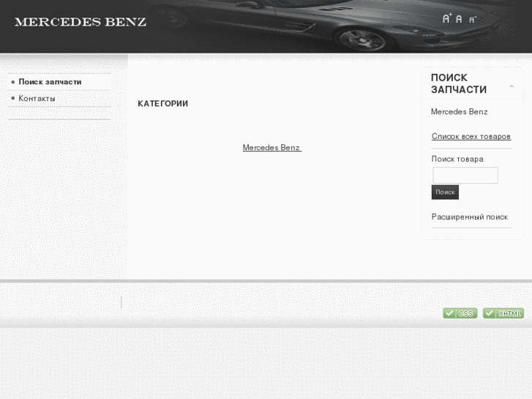
Task: Collapse the Поиск запчасти panel arrow
Action: click(512, 86)
